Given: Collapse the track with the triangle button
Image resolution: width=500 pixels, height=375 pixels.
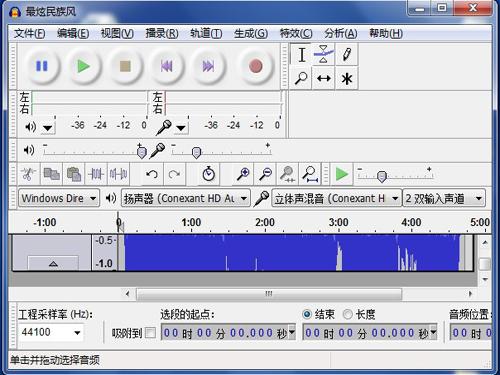Looking at the screenshot, I should pyautogui.click(x=53, y=263).
